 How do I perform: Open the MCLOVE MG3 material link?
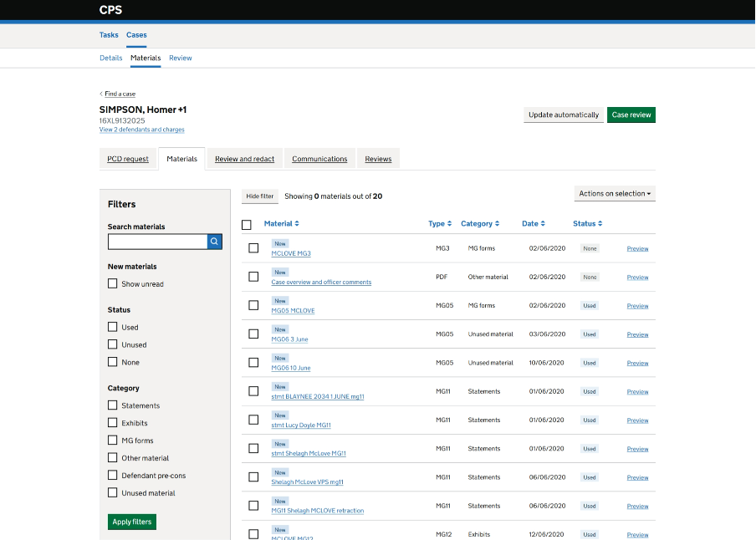pyautogui.click(x=291, y=253)
